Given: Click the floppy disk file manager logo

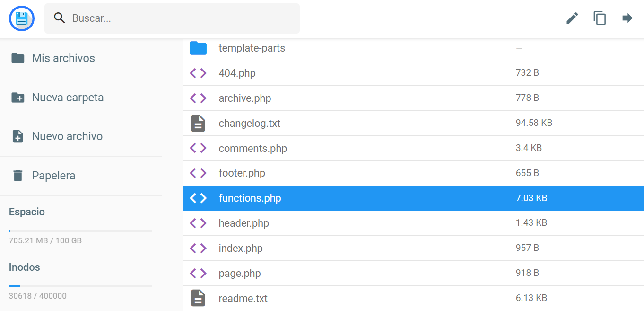Looking at the screenshot, I should tap(21, 18).
